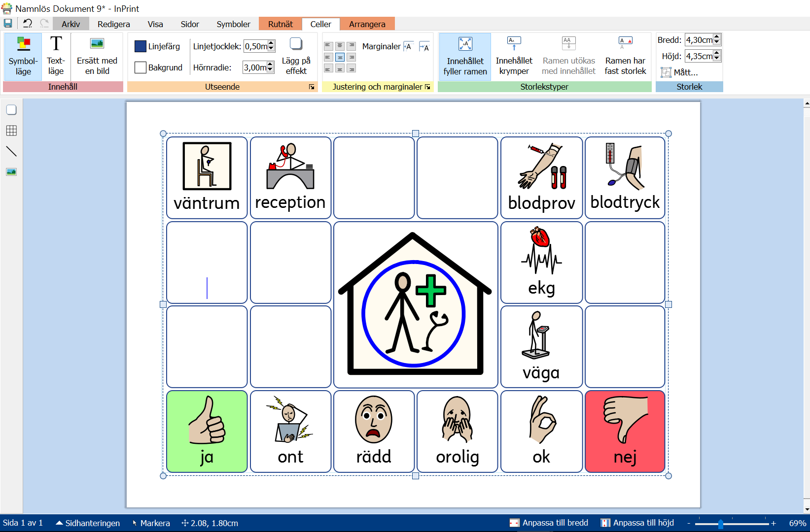Expand Justering och marginaler options
The image size is (810, 532).
coord(427,87)
